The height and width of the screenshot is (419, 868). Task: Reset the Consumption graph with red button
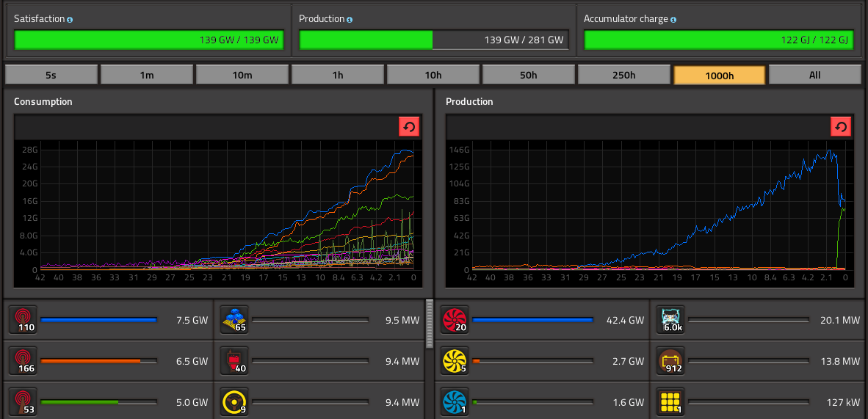click(x=409, y=127)
